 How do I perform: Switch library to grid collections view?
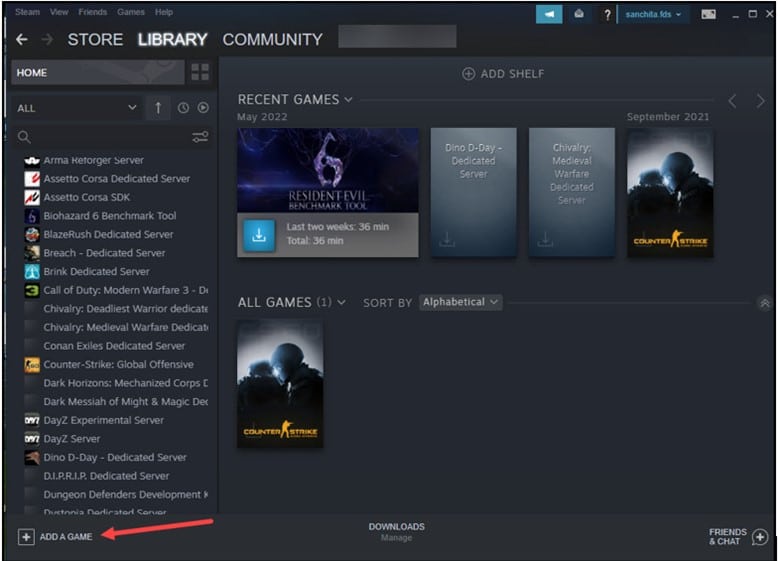click(x=200, y=72)
